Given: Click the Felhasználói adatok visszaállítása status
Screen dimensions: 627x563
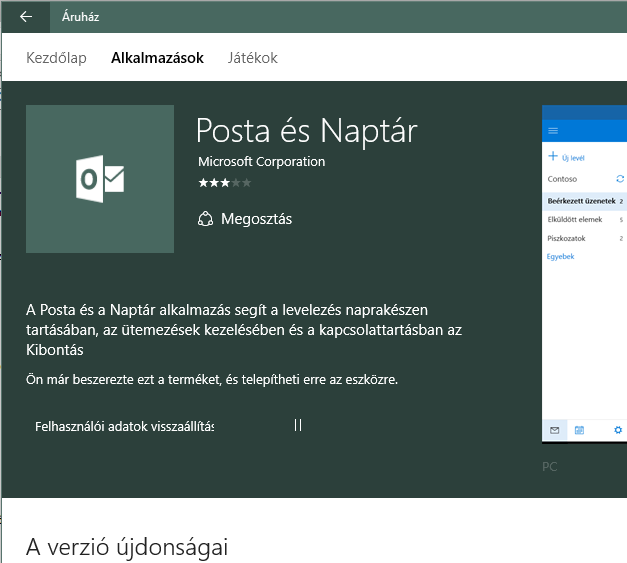Looking at the screenshot, I should pyautogui.click(x=124, y=426).
